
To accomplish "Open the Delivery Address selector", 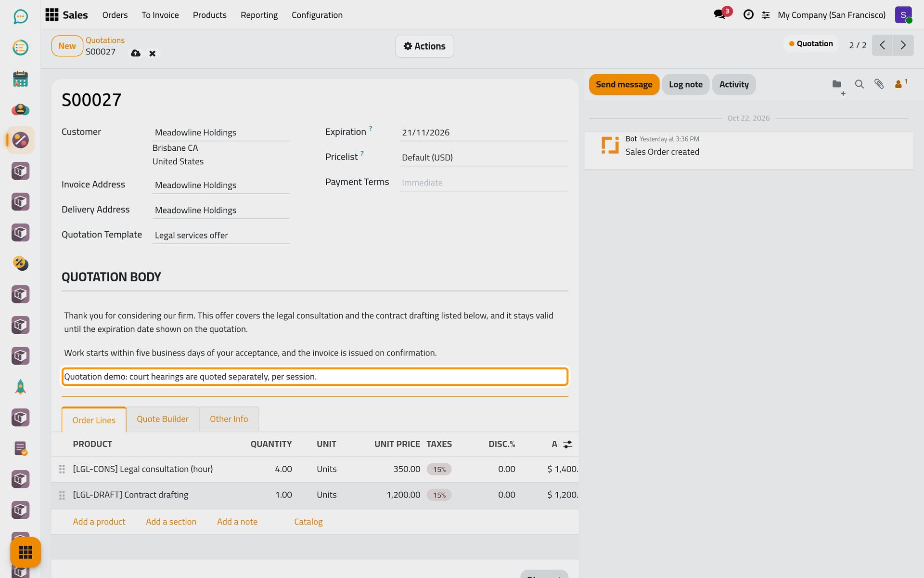I will click(x=221, y=210).
